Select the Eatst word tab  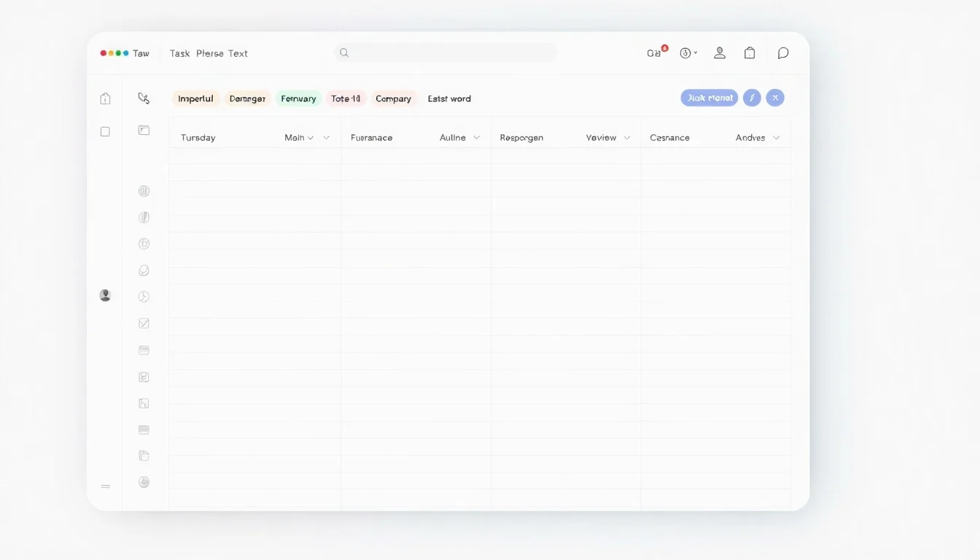(x=449, y=98)
